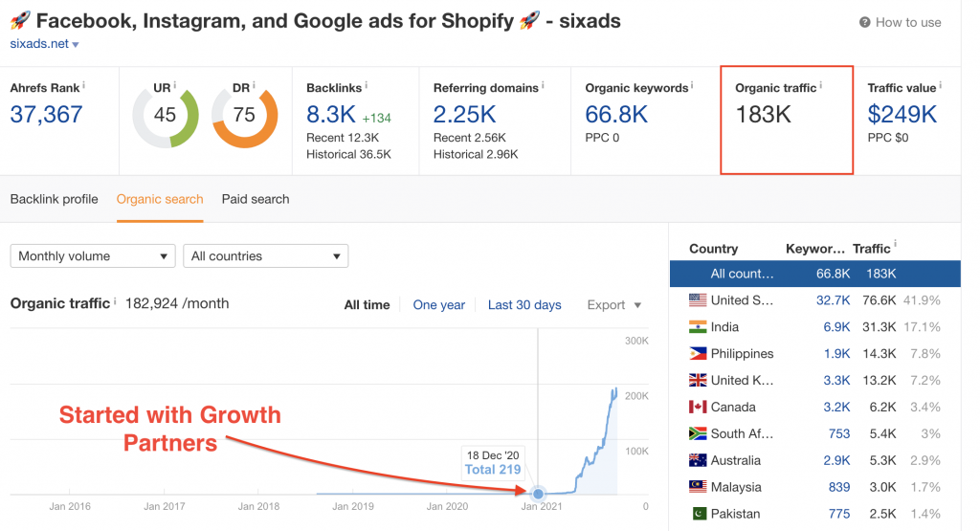Switch to the Backlink profile tab
The height and width of the screenshot is (531, 980).
[x=54, y=199]
